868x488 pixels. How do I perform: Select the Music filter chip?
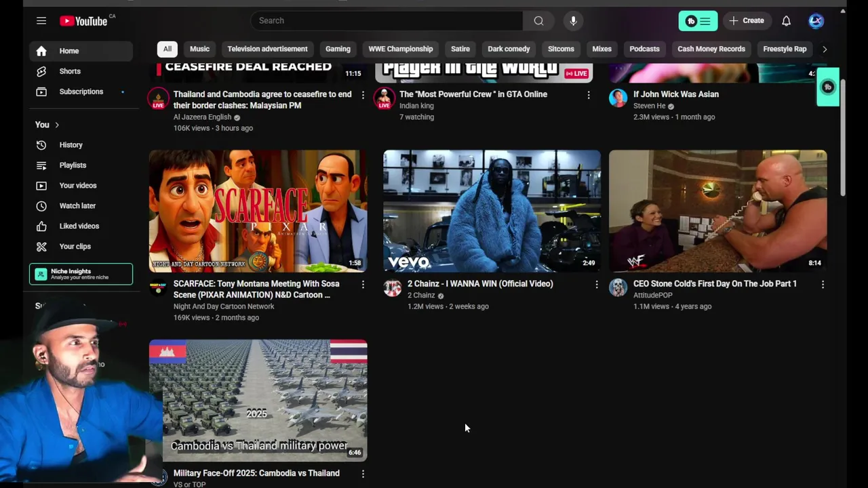199,49
